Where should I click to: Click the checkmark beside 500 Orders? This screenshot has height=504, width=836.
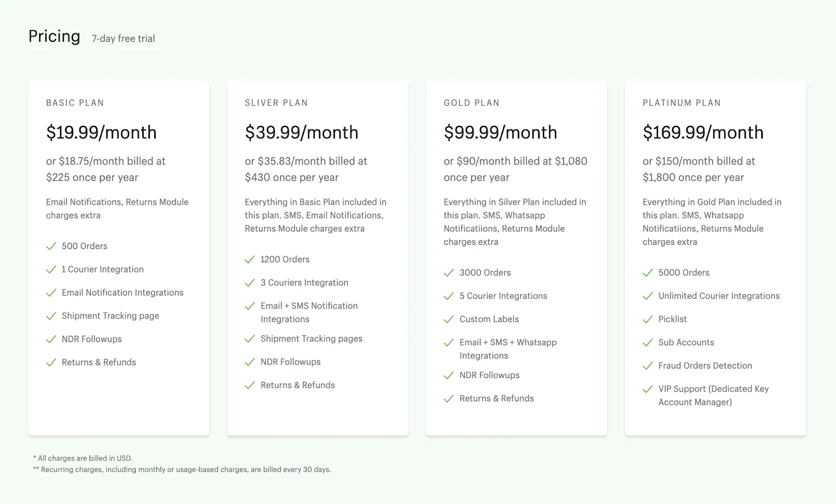coord(51,245)
